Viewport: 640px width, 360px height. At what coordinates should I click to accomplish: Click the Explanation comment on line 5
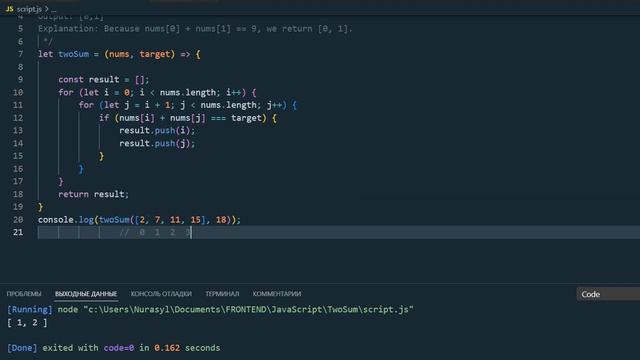(195, 29)
